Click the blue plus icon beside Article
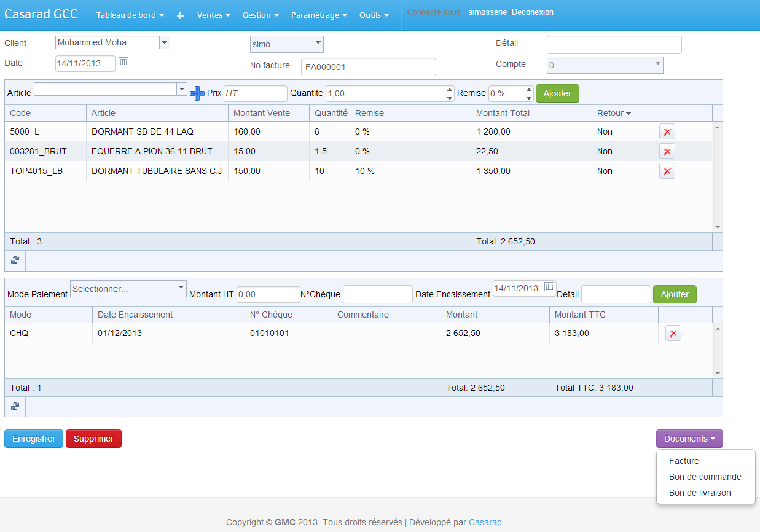Screen dimensions: 760x532 [x=197, y=93]
